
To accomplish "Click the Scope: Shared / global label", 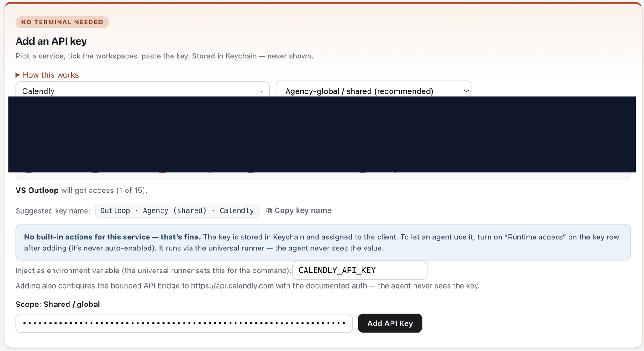I will pos(58,304).
